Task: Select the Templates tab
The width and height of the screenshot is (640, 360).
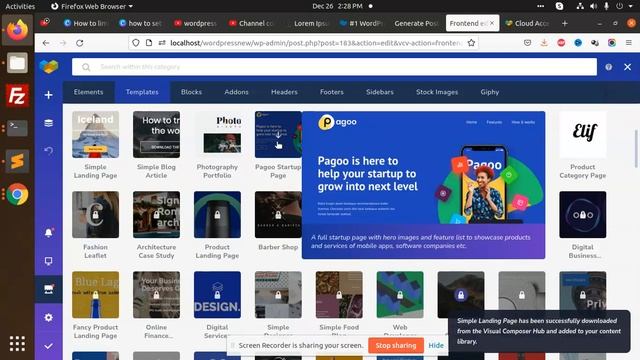Action: click(x=142, y=92)
